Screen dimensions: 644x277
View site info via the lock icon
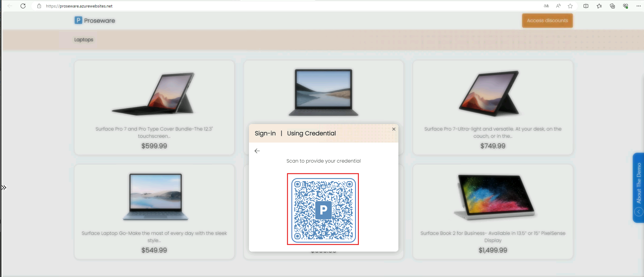tap(39, 6)
